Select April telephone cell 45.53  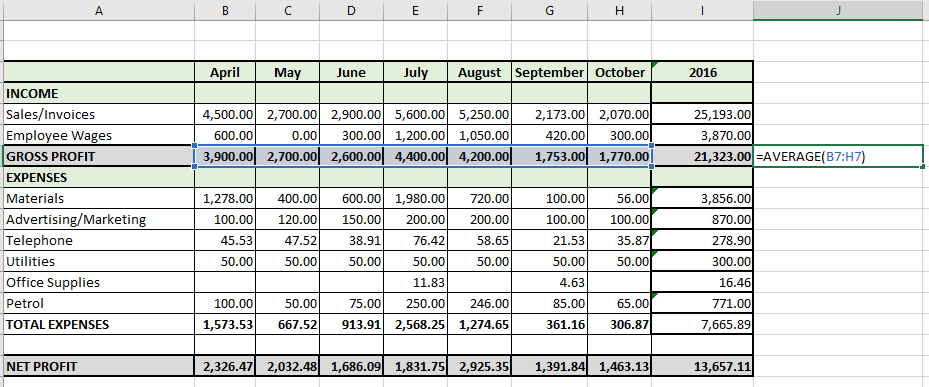225,240
